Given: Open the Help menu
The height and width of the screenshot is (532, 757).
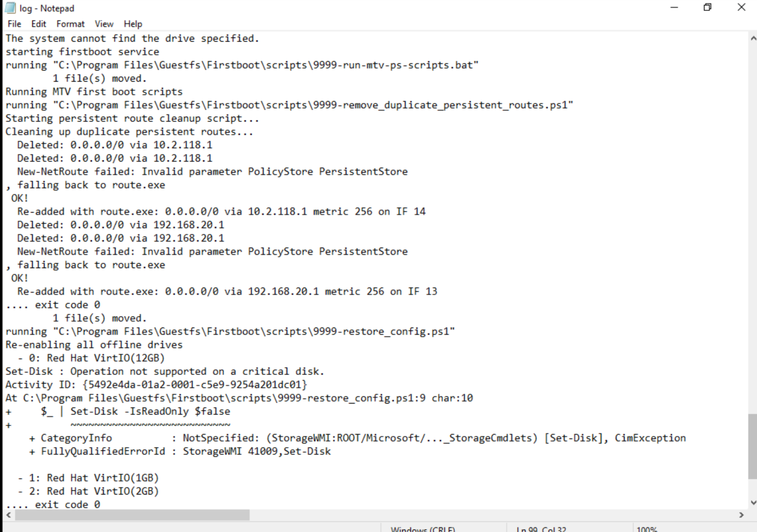Looking at the screenshot, I should (x=133, y=24).
